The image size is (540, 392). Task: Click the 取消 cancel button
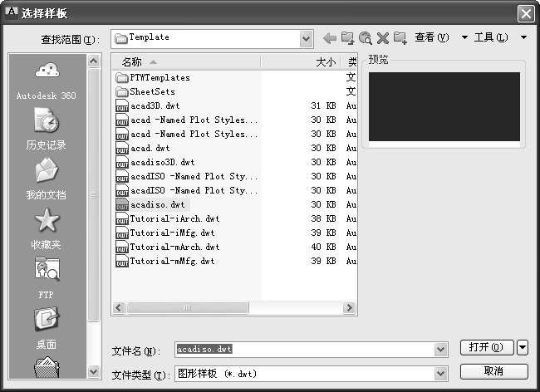pos(493,371)
